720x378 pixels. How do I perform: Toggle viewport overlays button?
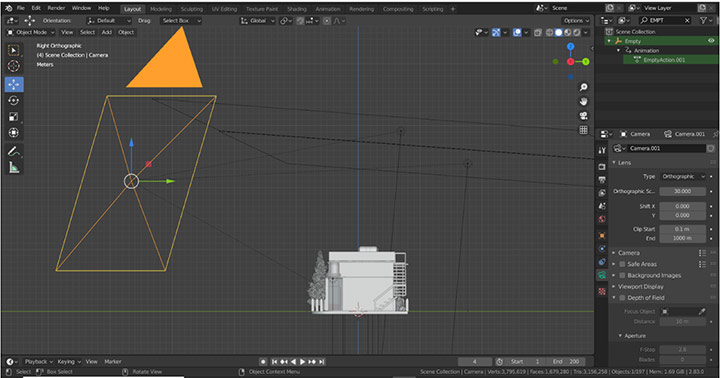(x=517, y=33)
